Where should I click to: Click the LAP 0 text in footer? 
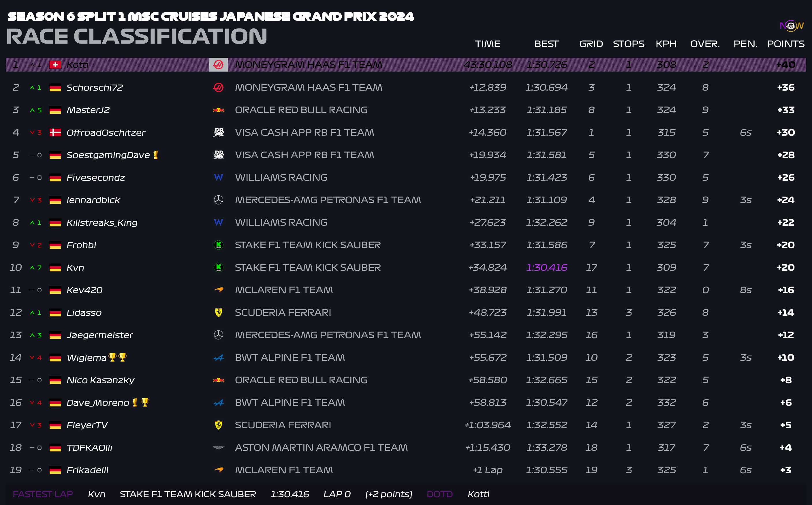click(337, 494)
